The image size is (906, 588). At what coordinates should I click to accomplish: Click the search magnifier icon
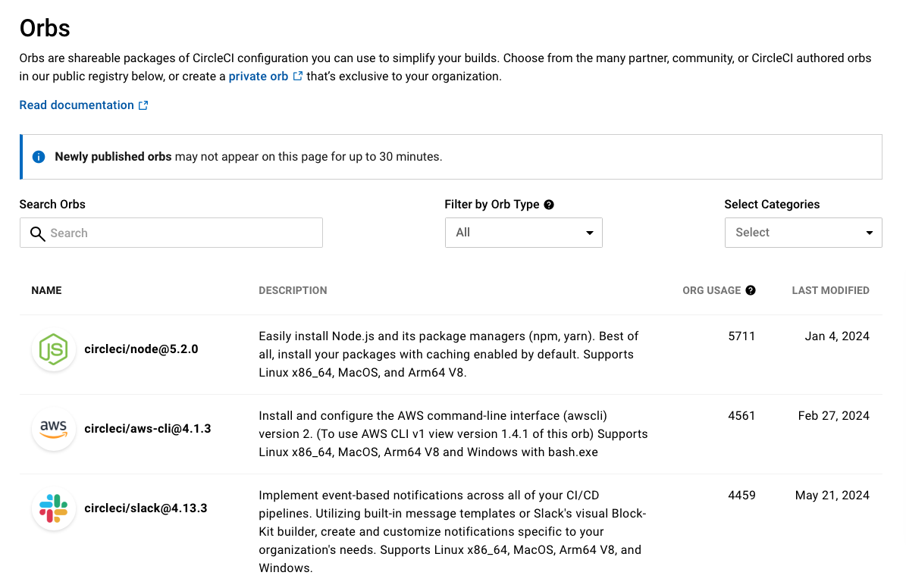pos(37,233)
